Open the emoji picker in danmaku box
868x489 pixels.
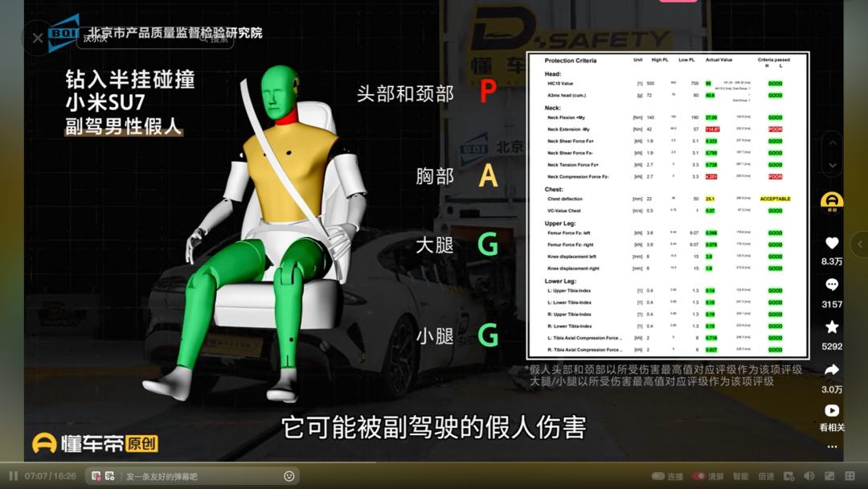(289, 476)
